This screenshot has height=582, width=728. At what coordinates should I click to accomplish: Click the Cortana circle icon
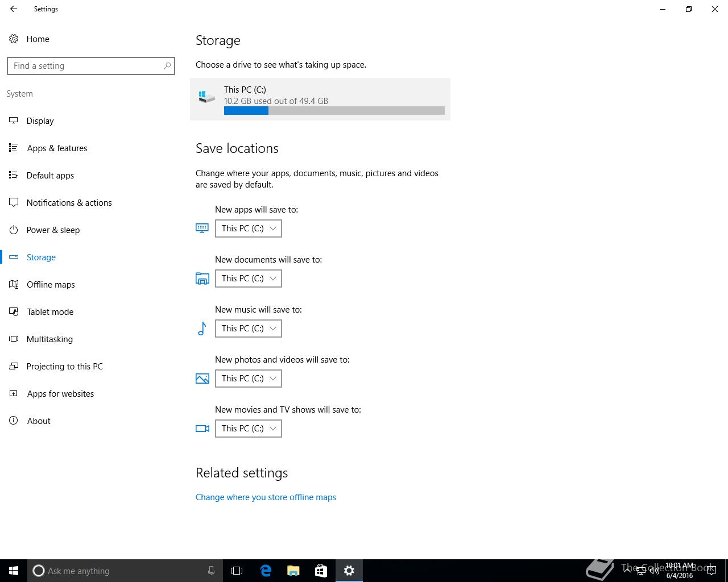[x=39, y=571]
